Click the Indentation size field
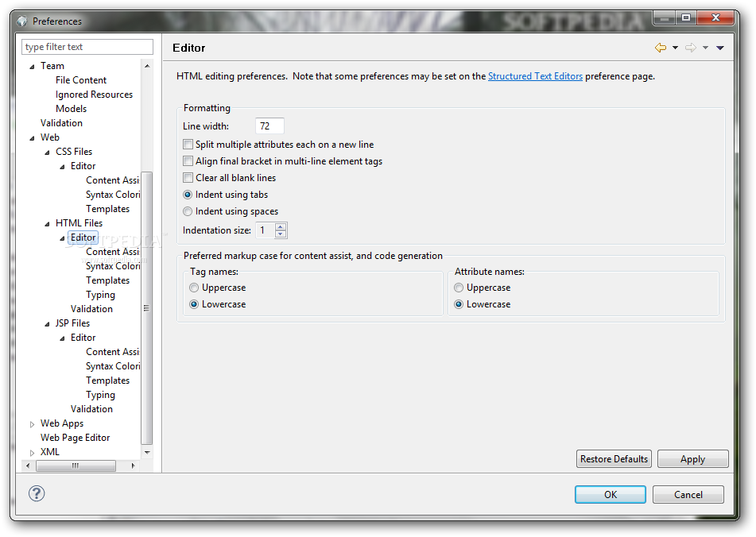 pos(266,230)
